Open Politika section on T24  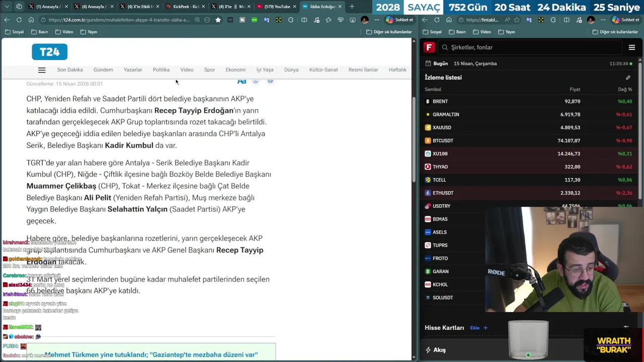(161, 70)
